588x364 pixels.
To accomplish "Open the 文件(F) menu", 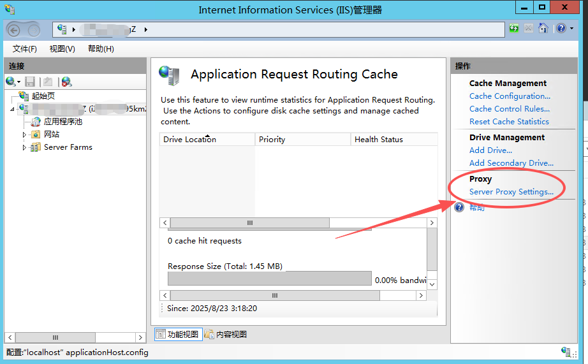I will pos(25,49).
